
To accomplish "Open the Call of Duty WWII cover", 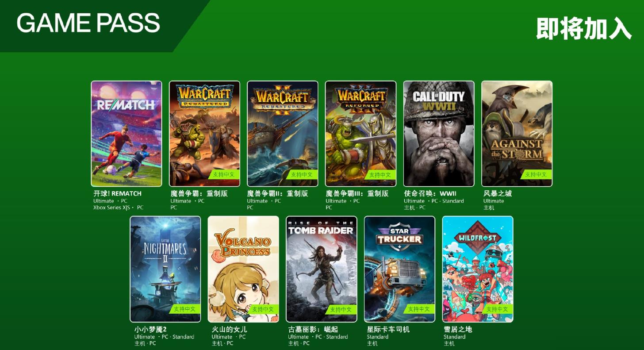I will (x=439, y=134).
